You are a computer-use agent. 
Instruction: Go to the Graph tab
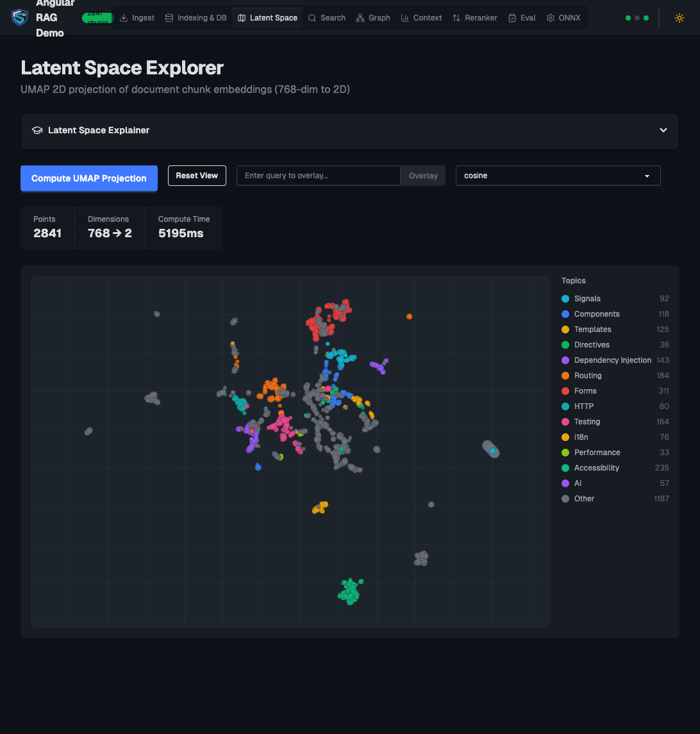373,18
